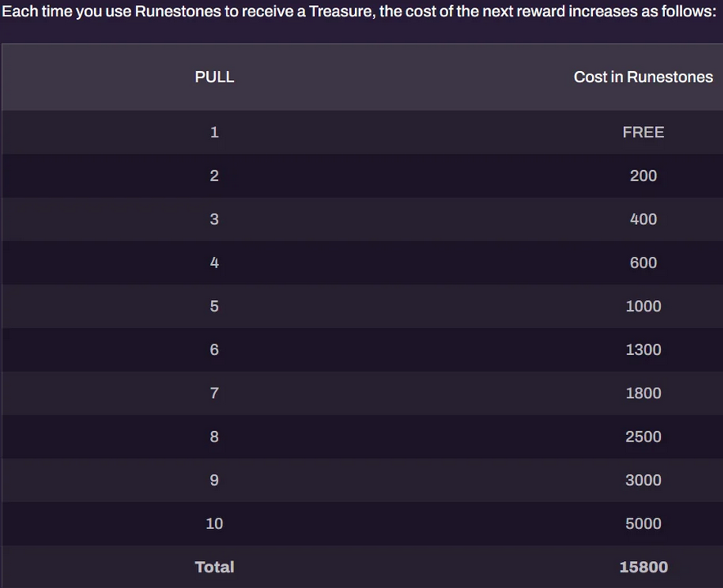Select the 2500 cost cell
This screenshot has width=723, height=588.
click(x=643, y=436)
